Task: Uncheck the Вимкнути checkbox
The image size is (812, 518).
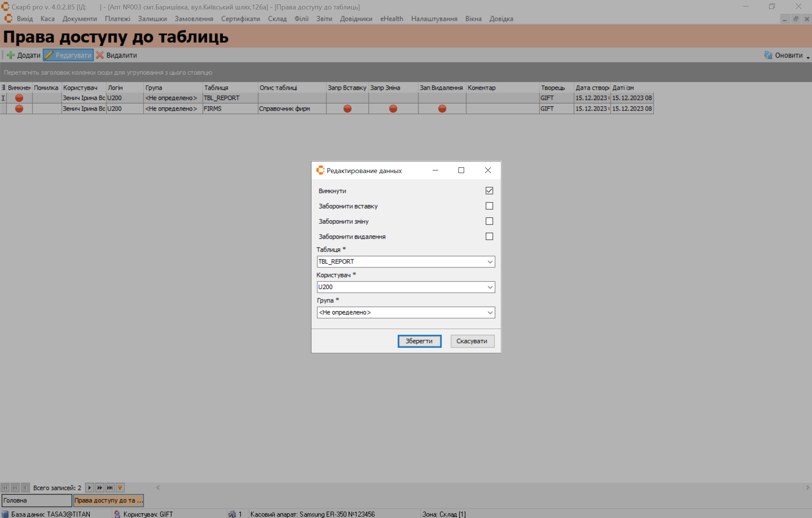Action: 489,191
